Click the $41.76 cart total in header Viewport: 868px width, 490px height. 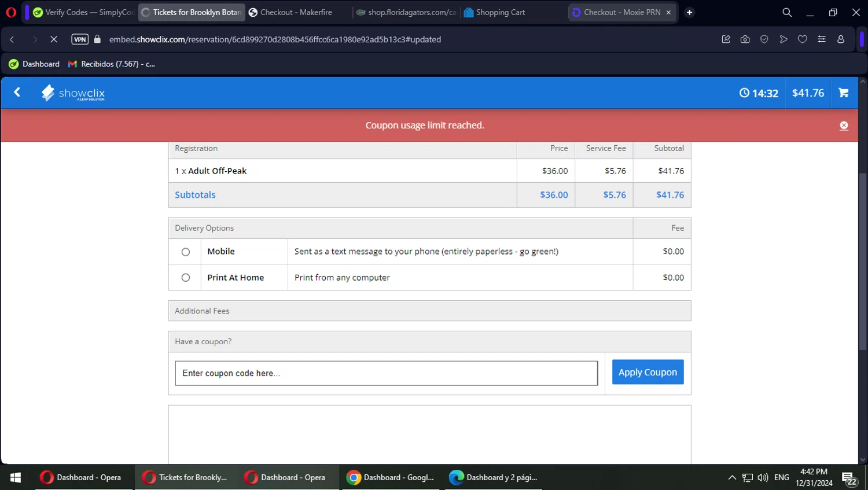pos(808,93)
